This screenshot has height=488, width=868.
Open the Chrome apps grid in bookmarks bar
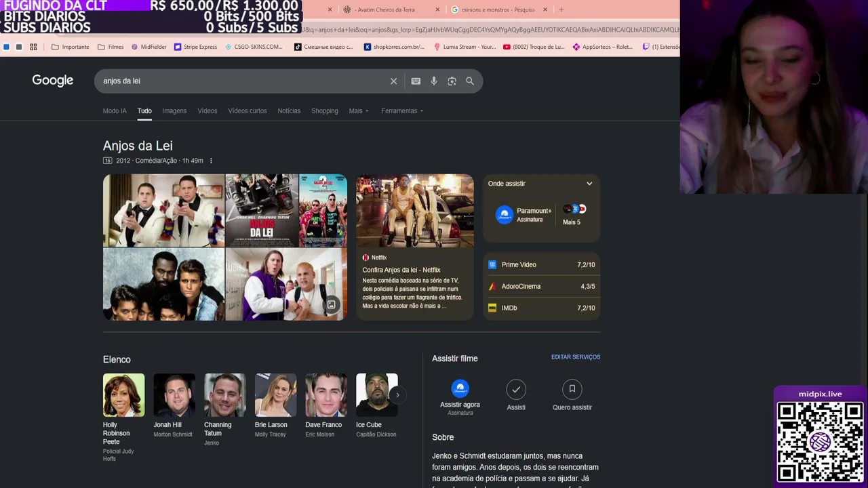point(33,47)
